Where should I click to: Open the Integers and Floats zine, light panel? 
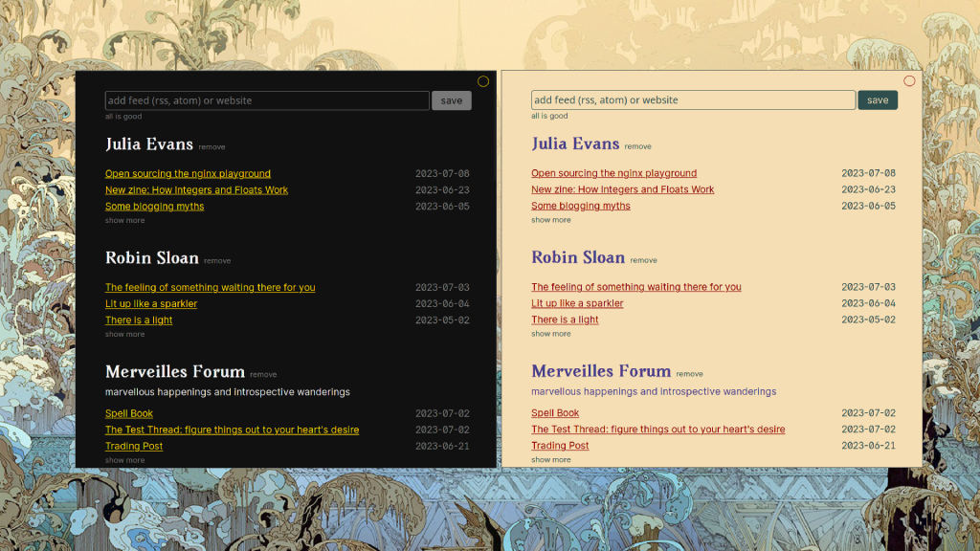pyautogui.click(x=622, y=189)
